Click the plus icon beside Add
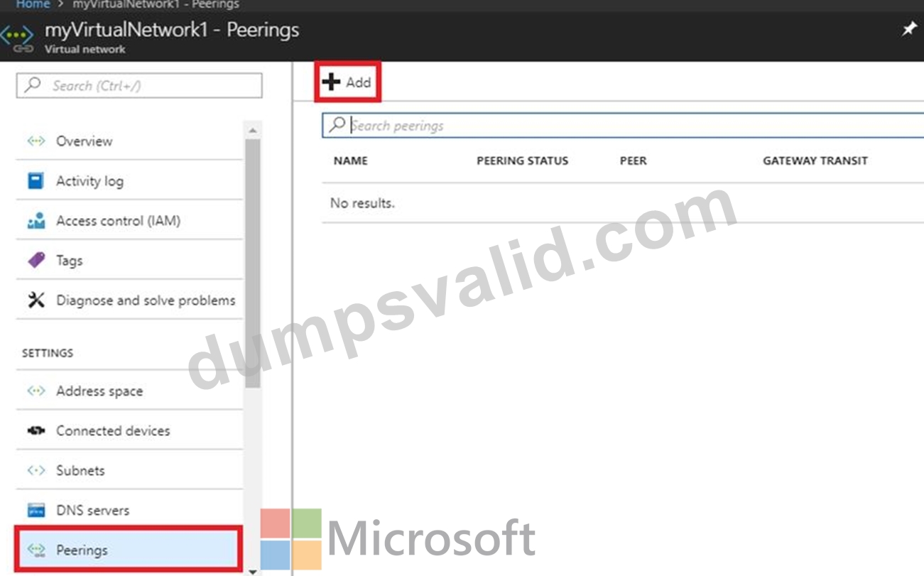This screenshot has width=924, height=576. coord(331,82)
